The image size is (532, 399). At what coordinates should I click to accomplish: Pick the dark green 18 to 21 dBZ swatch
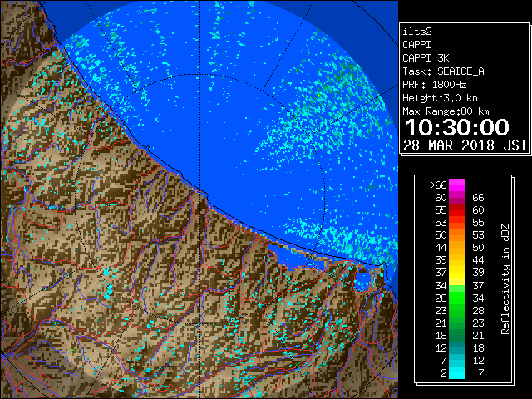457,335
